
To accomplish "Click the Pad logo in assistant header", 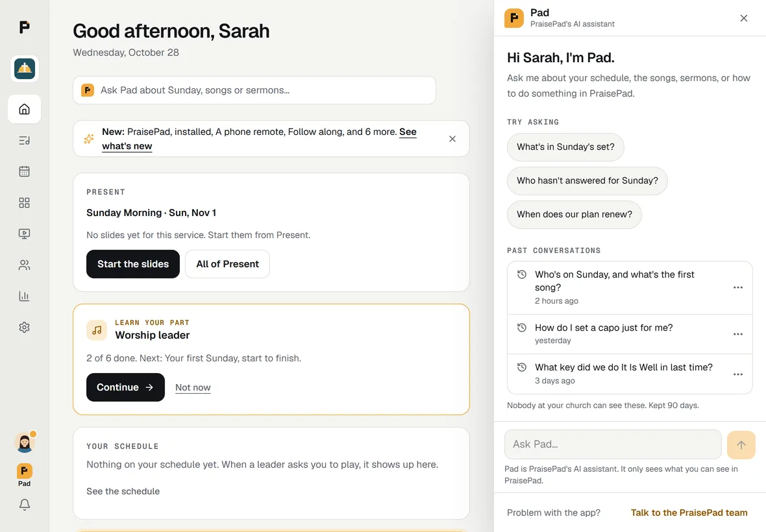I will point(514,18).
